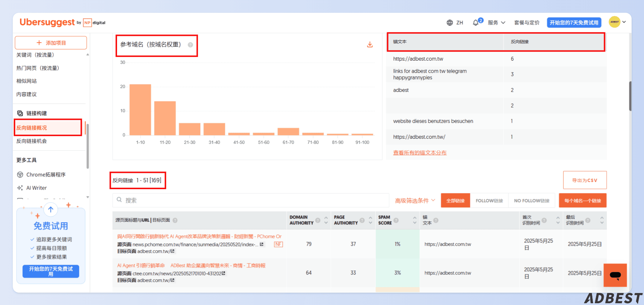Click 导出为CSV button
644x305 pixels.
coord(585,180)
